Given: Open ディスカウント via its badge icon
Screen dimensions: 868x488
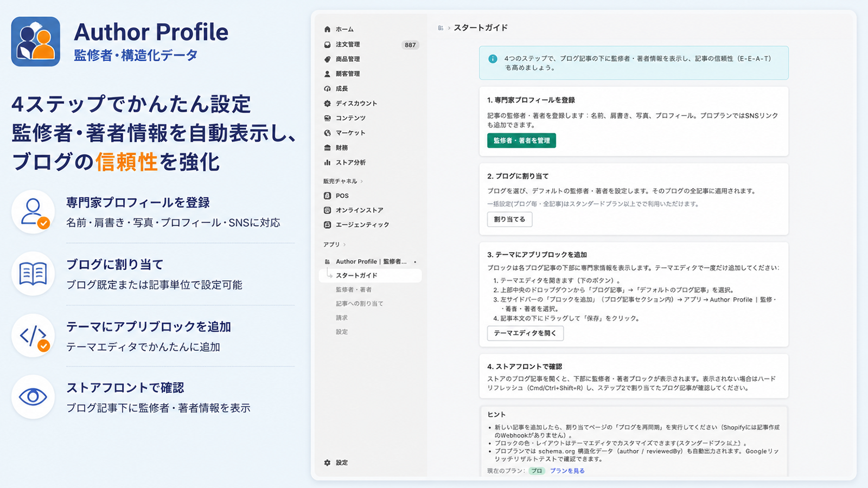Looking at the screenshot, I should (327, 103).
